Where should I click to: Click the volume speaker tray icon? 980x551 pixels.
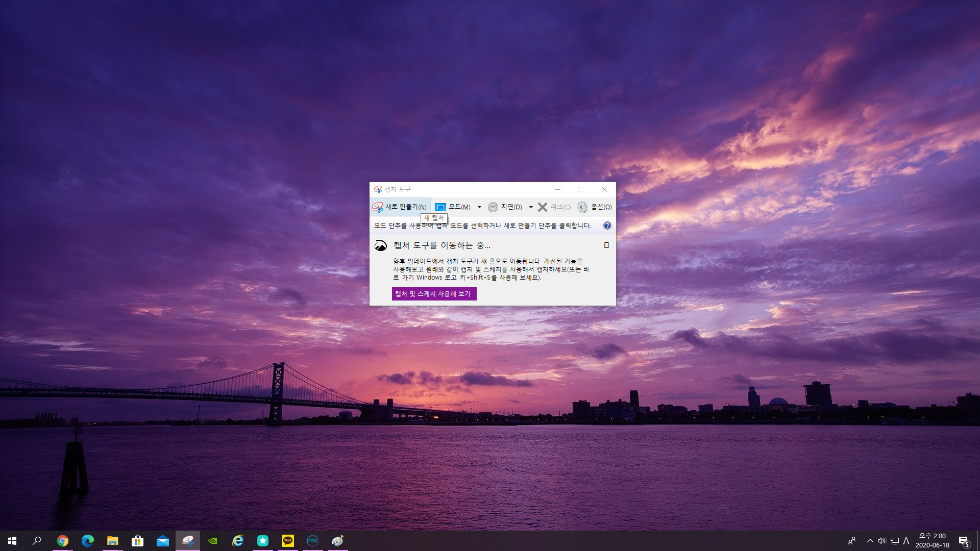point(881,541)
